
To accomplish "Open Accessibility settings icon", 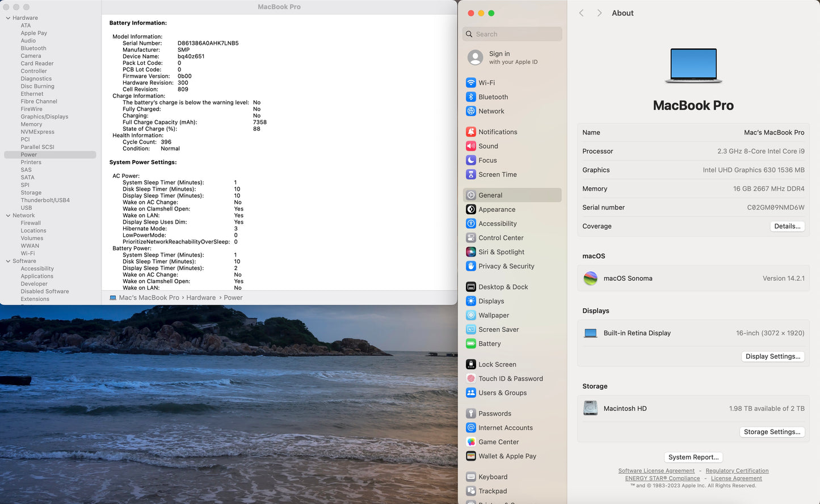I will click(471, 224).
